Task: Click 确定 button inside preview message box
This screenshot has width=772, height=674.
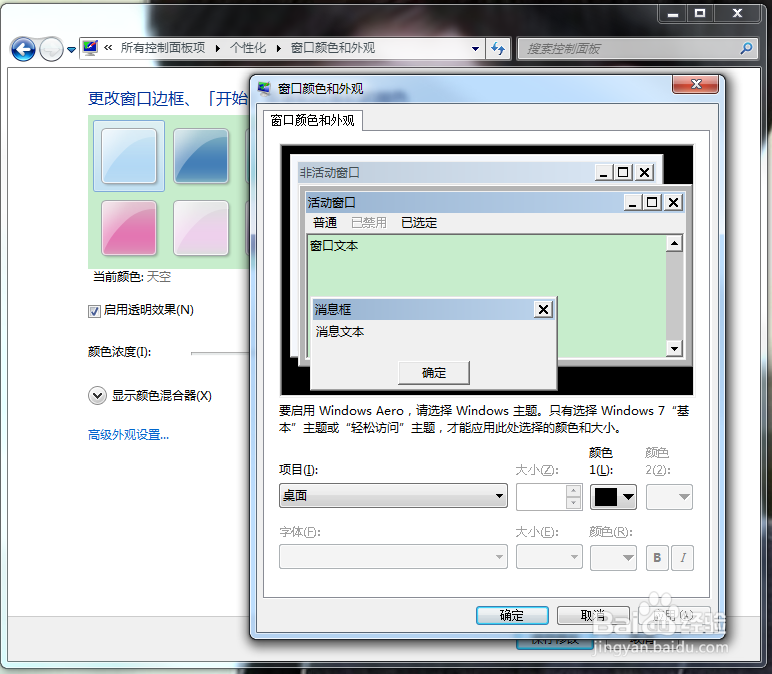Action: (x=434, y=373)
